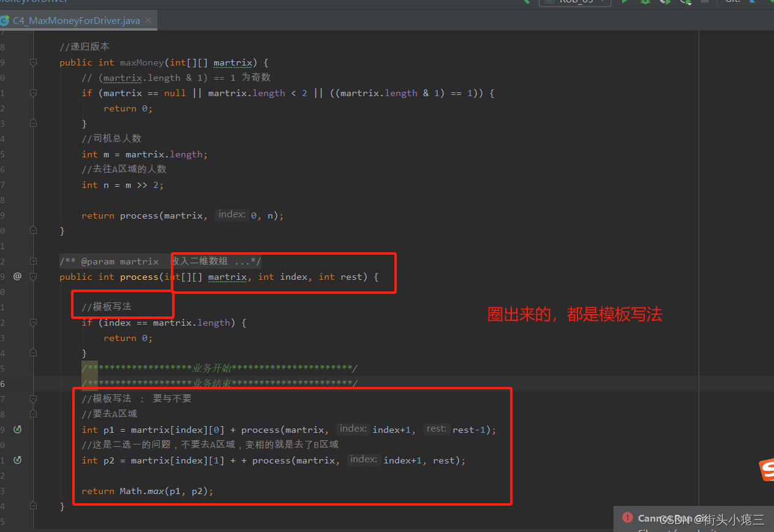Screen dimensions: 774x532
Task: Click the 'index:' hint in 'return process(martrix' line
Action: [x=231, y=215]
